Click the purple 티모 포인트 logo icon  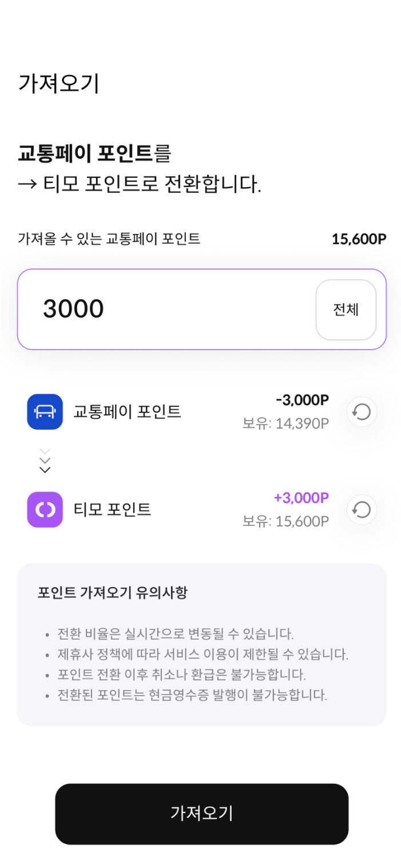pos(45,509)
